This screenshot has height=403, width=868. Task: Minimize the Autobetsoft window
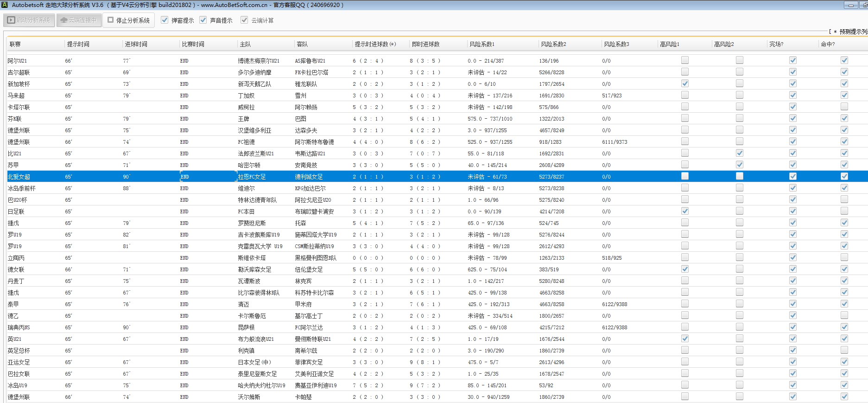tap(851, 5)
